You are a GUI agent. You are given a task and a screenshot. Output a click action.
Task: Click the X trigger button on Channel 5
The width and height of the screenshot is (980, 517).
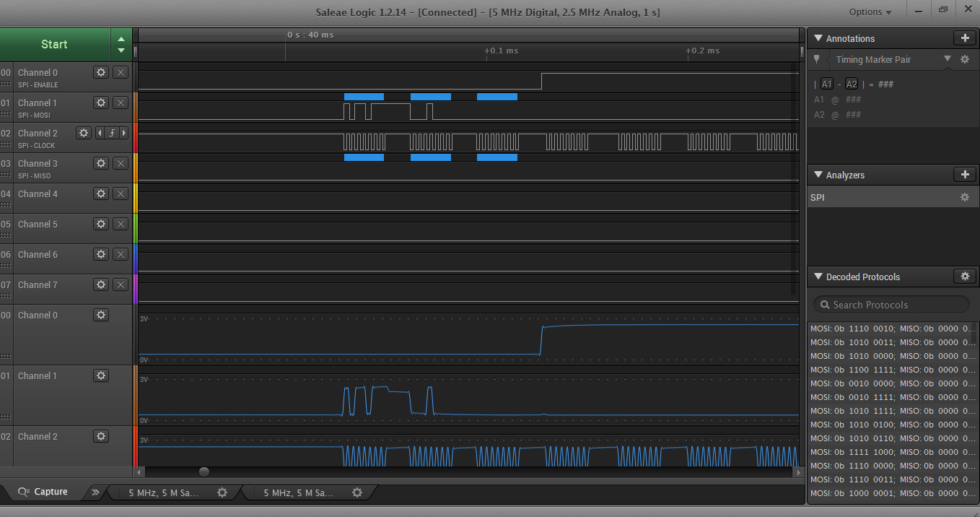(x=121, y=224)
